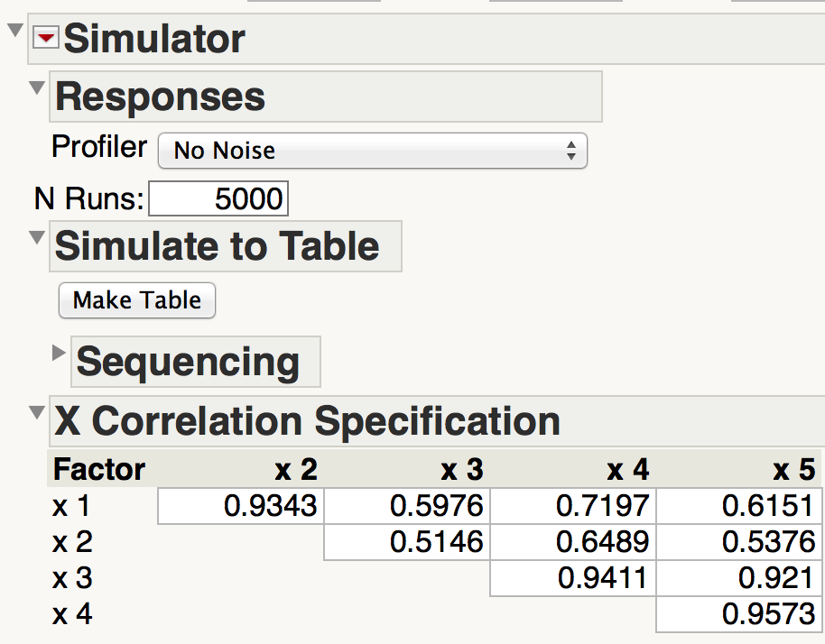Edit the x1–x3 correlation value 0.5976

[407, 506]
